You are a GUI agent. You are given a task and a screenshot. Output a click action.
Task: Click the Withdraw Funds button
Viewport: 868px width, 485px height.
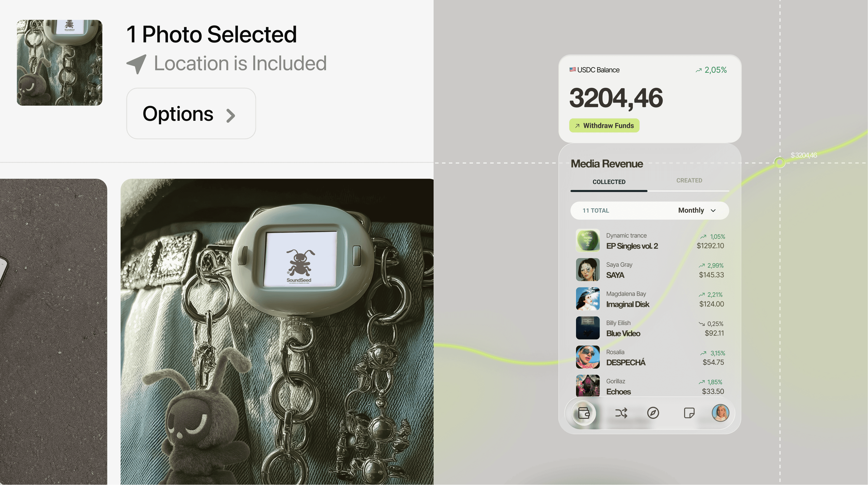click(604, 125)
